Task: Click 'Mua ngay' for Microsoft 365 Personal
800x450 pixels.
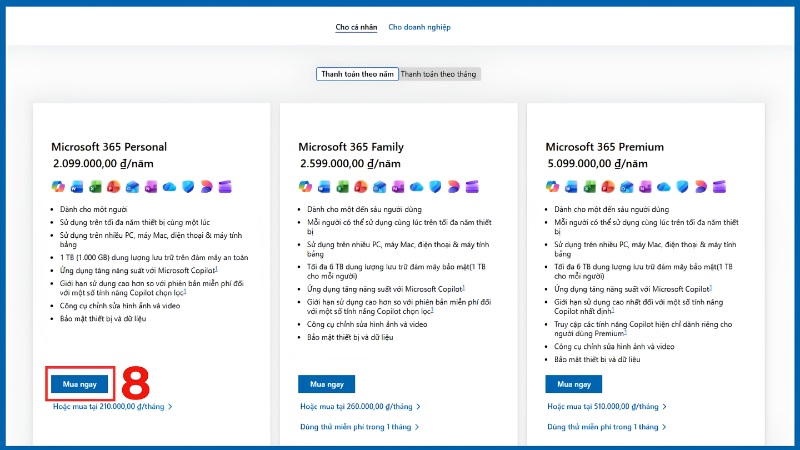Action: [x=80, y=384]
